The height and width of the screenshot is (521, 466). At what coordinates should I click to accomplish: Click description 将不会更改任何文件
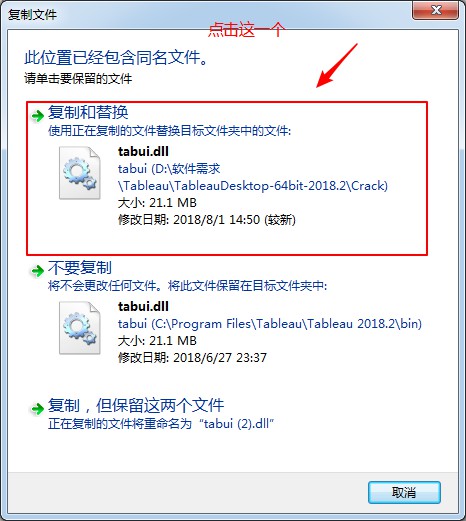[106, 286]
